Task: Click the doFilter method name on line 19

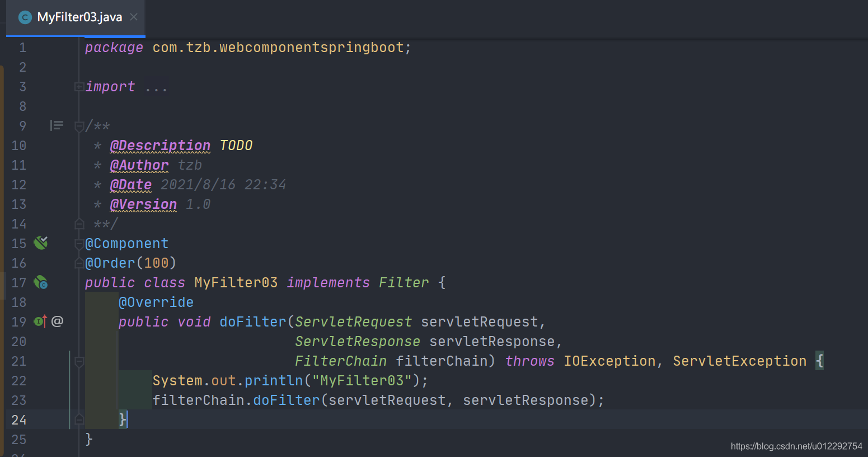Action: [x=253, y=322]
